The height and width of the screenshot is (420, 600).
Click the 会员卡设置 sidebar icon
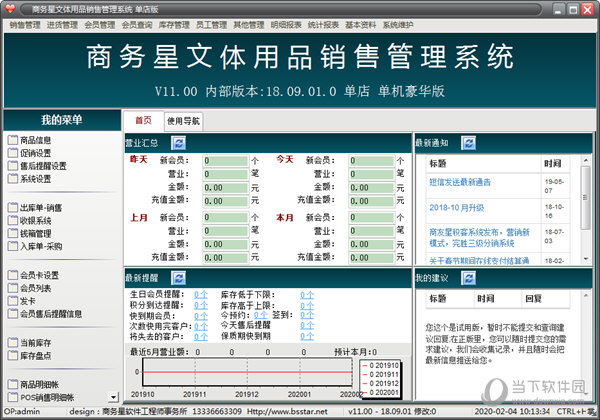(13, 275)
